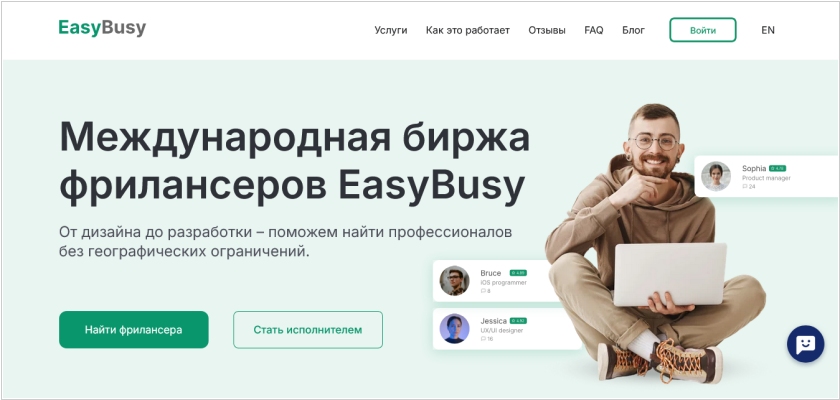Click Sophia's profile avatar
Screen dimensions: 840x400
[x=716, y=176]
